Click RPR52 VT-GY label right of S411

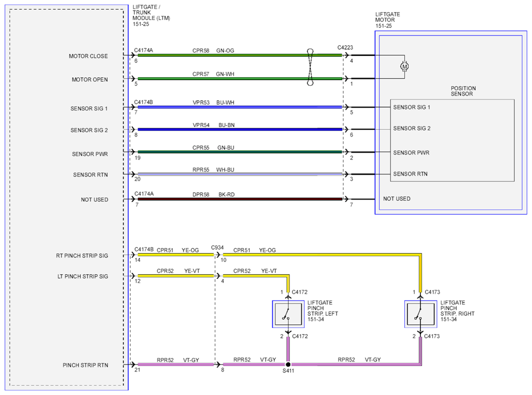coord(359,359)
